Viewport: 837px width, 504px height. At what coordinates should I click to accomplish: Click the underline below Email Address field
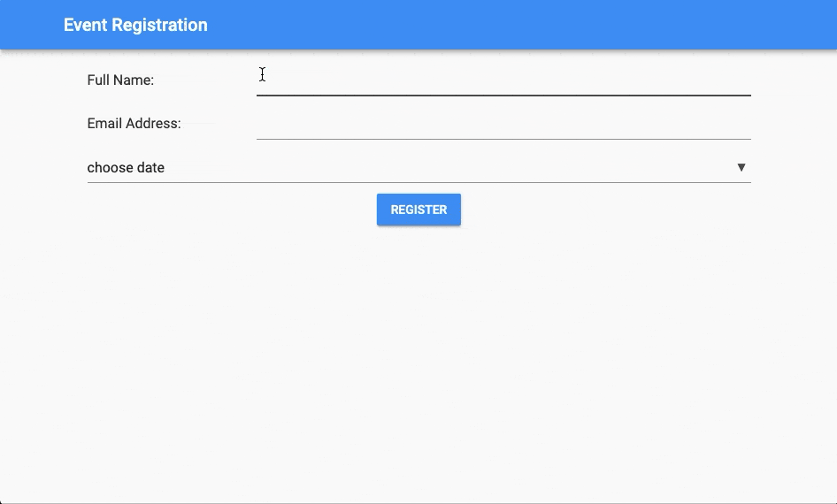click(x=503, y=138)
